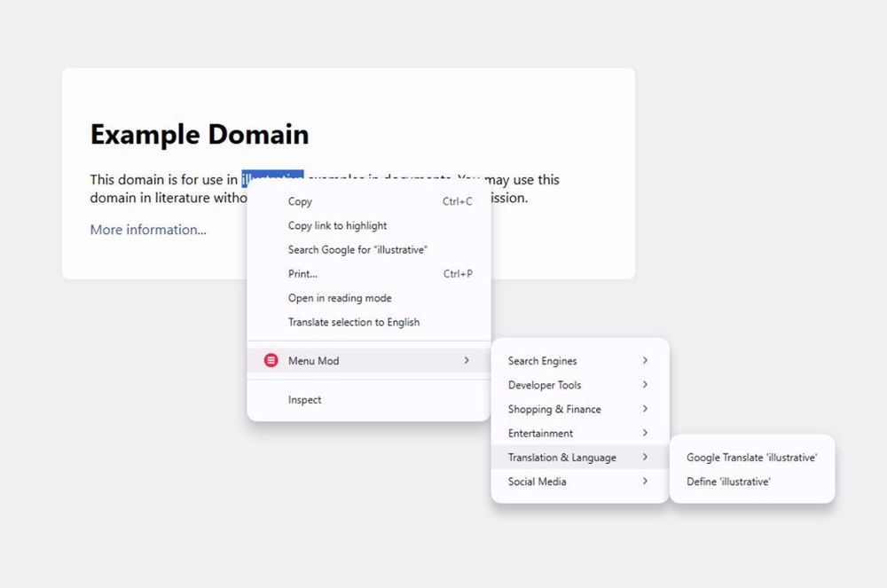Choose Copy from the context menu
887x588 pixels.
click(368, 201)
